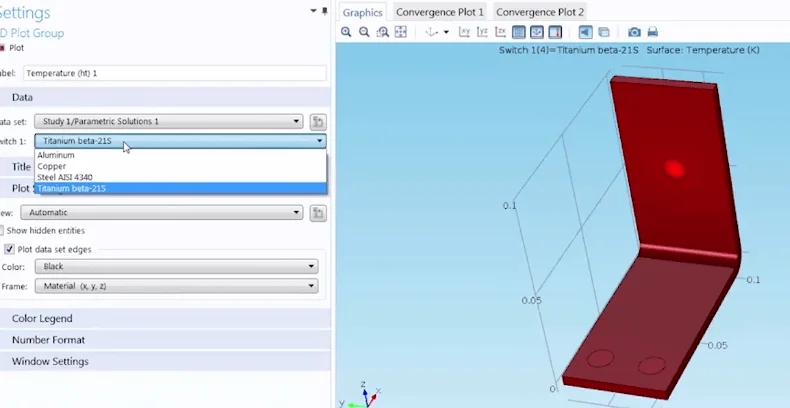790x408 pixels.
Task: Open the Frame dropdown showing Material
Action: coord(176,286)
